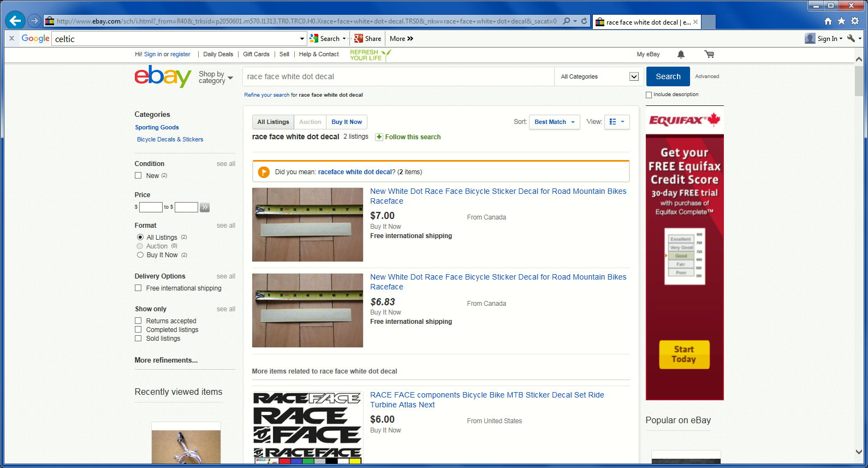This screenshot has height=468, width=868.
Task: Open the $7.00 White Dot decal listing title
Action: 498,196
